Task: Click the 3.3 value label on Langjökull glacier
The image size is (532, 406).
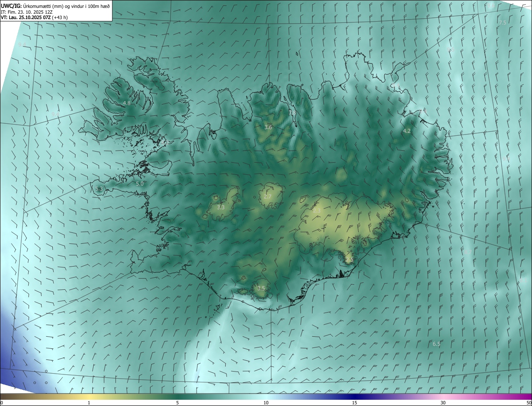Action: tap(221, 207)
